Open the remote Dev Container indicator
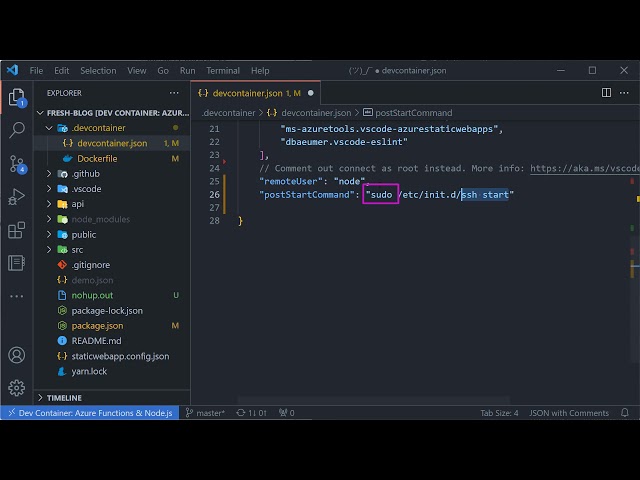 click(90, 413)
